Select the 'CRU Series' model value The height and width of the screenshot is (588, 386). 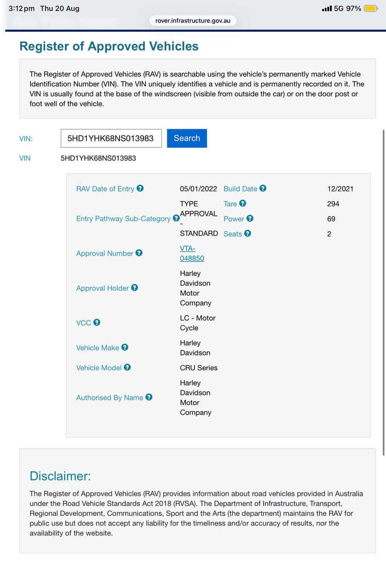(x=199, y=368)
